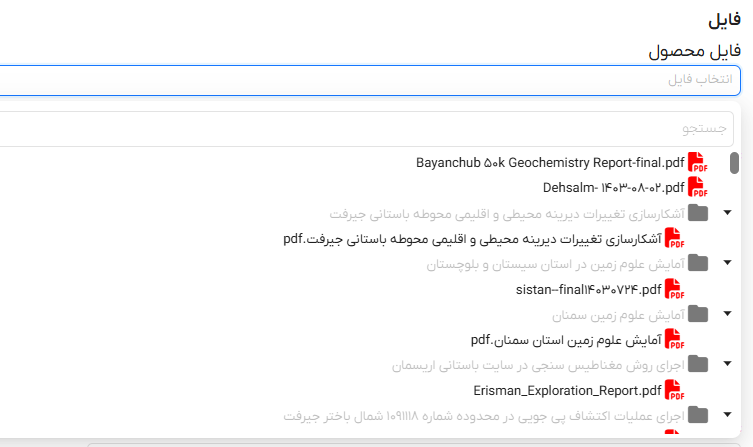Toggle arrow for اجرای عملیات اکتشاف پی جویی folder
This screenshot has height=447, width=753.
tap(727, 414)
